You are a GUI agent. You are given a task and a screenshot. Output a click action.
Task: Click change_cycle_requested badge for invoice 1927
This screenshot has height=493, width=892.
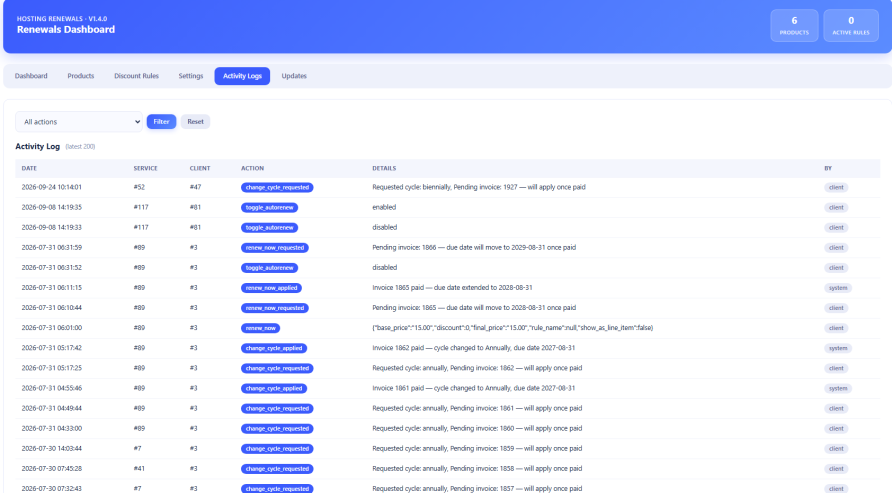[277, 188]
